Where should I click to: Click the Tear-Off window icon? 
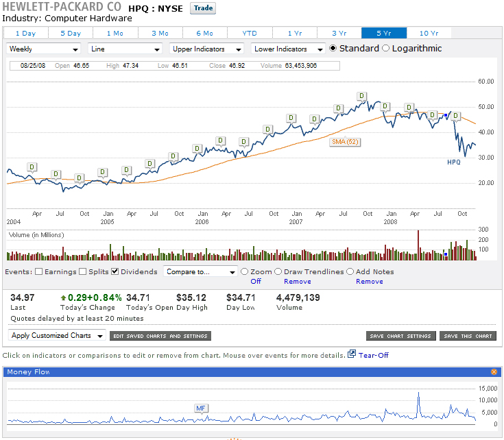352,354
